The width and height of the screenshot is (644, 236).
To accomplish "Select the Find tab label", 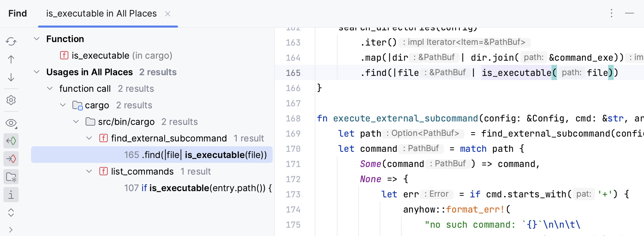I will pyautogui.click(x=18, y=13).
